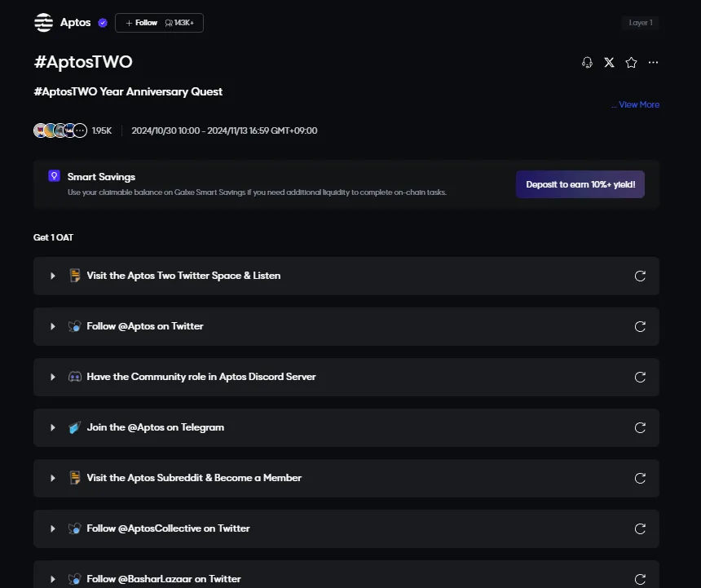Expand the Follow @Aptos on Twitter task

53,326
